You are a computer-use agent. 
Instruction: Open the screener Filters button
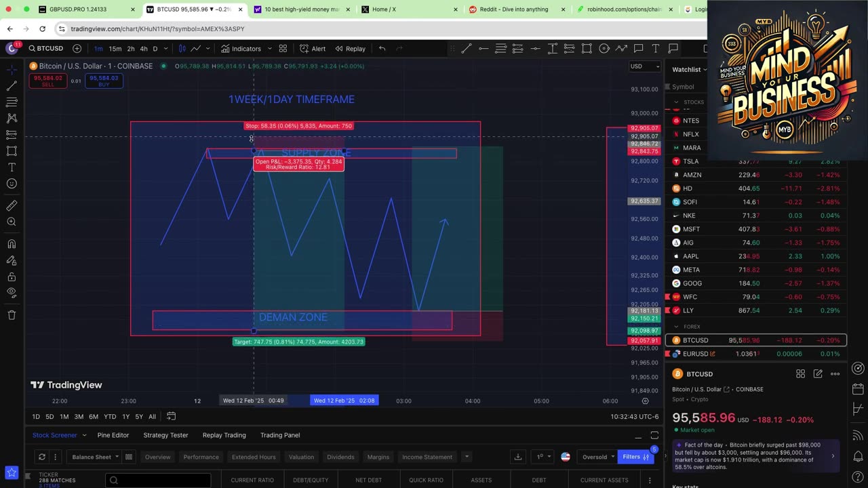click(x=637, y=457)
